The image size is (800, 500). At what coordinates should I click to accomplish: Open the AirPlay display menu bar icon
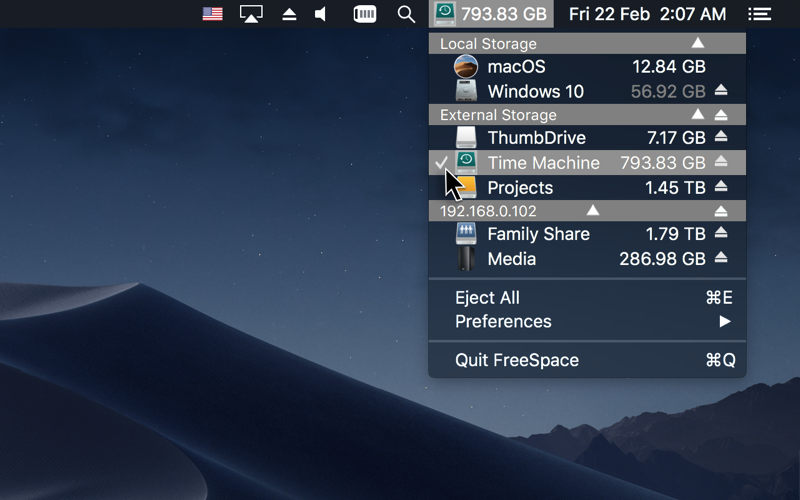point(251,14)
